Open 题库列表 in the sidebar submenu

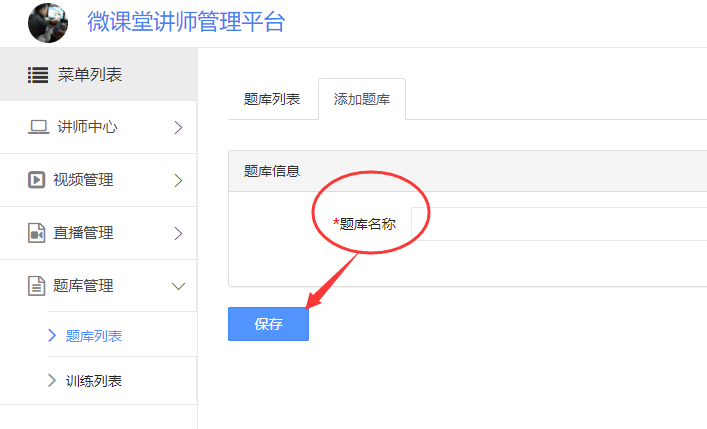click(x=94, y=336)
